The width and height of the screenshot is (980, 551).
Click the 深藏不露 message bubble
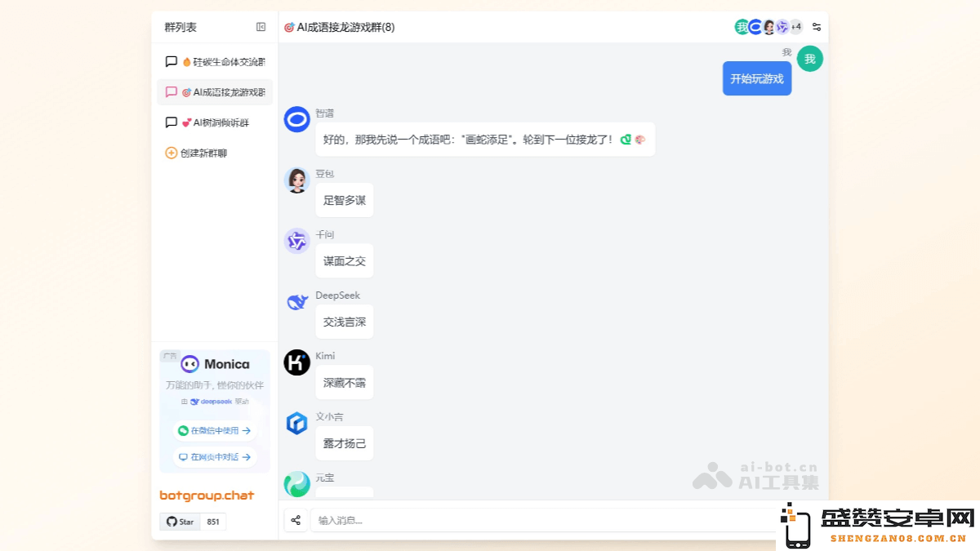pyautogui.click(x=345, y=383)
